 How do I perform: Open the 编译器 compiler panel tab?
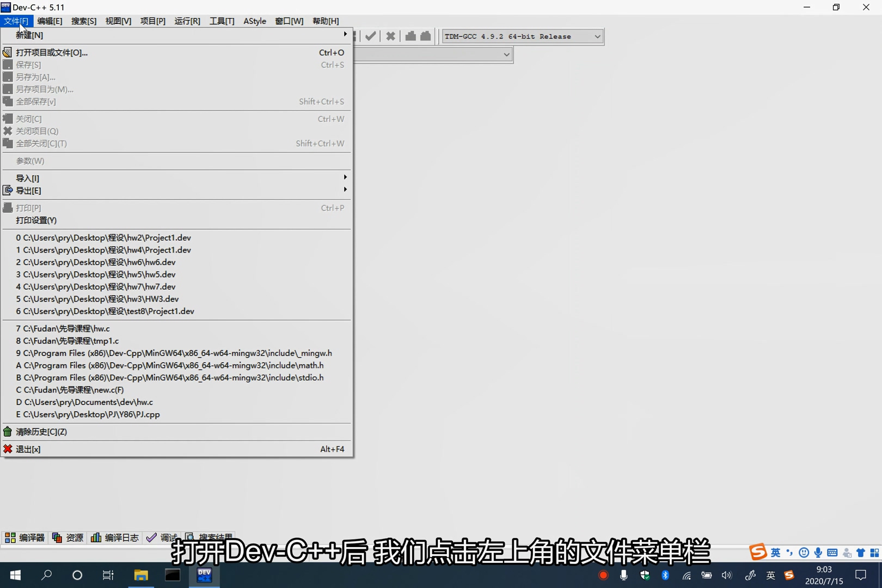click(24, 538)
